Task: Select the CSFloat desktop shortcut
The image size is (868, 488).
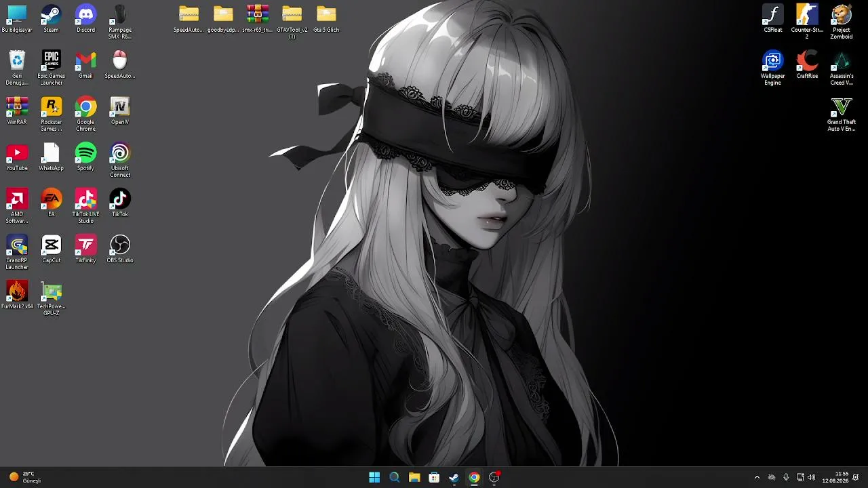Action: pyautogui.click(x=773, y=19)
